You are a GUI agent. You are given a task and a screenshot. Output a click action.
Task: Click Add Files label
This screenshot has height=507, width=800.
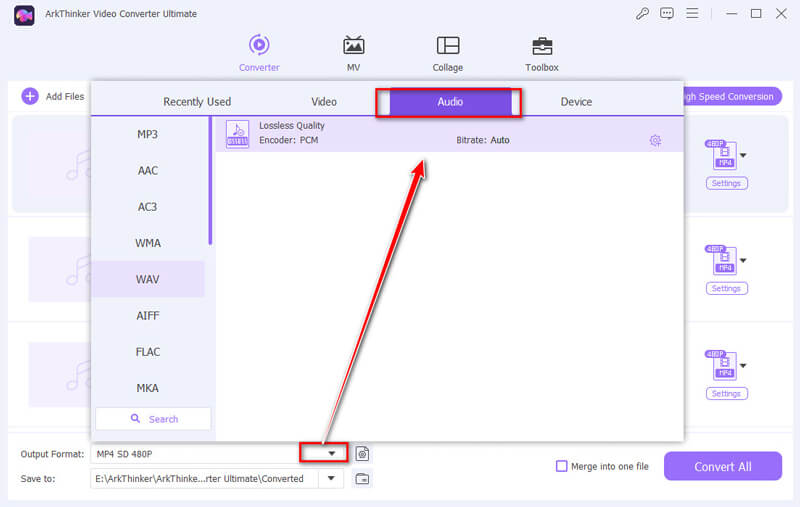coord(65,96)
